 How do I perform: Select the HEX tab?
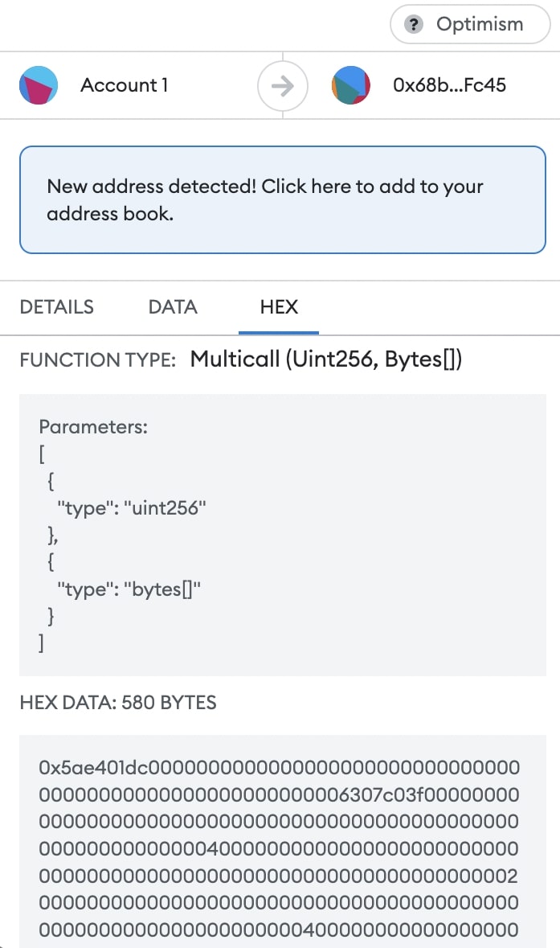[279, 307]
